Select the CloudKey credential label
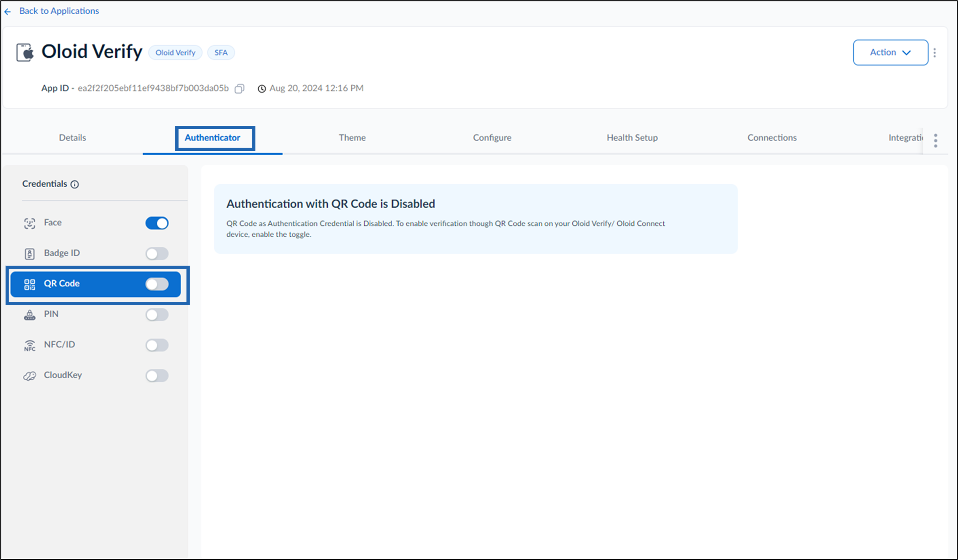 point(63,375)
